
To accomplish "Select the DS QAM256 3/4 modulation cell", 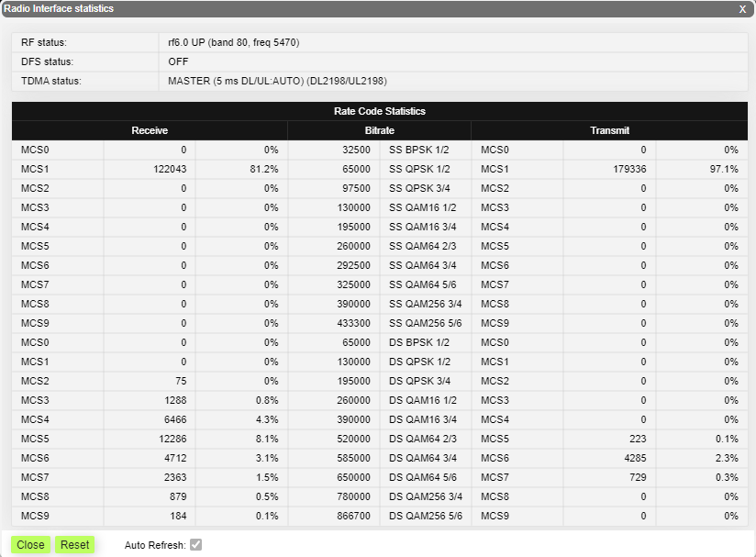I will (425, 496).
